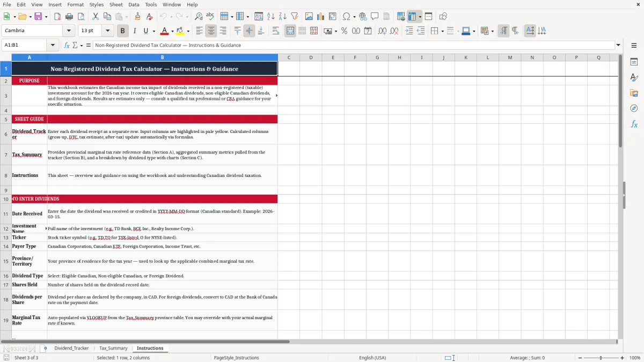Screen dimensions: 644x362
Task: Toggle Align Right
Action: [x=223, y=31]
